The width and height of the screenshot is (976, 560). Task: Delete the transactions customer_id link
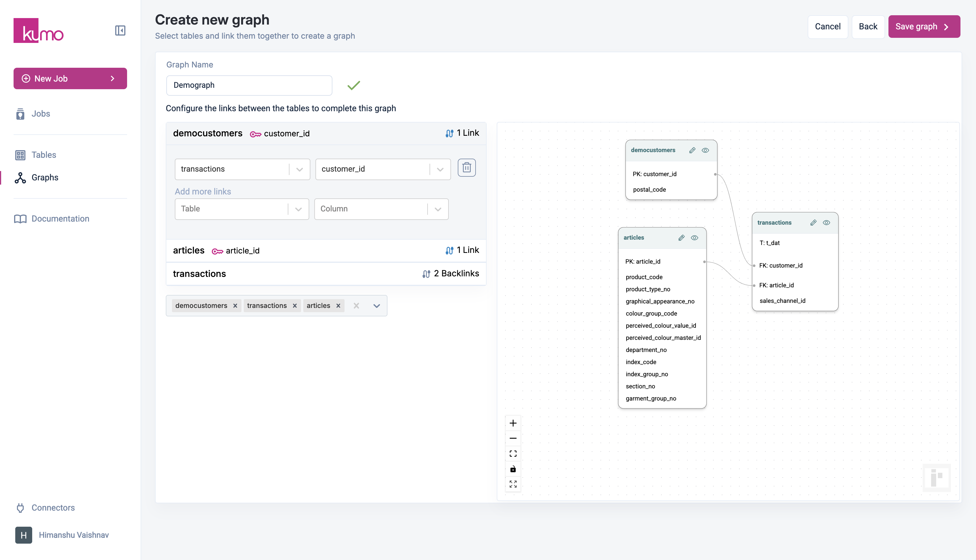pos(466,168)
